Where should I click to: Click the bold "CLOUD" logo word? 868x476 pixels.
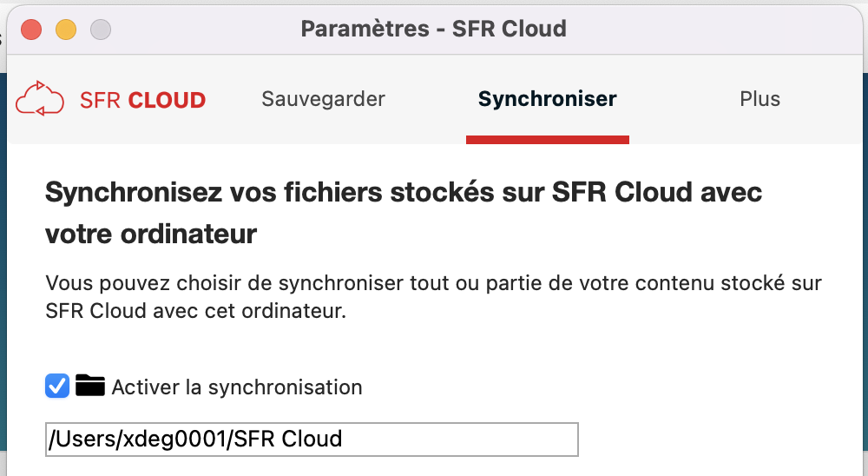pos(167,100)
